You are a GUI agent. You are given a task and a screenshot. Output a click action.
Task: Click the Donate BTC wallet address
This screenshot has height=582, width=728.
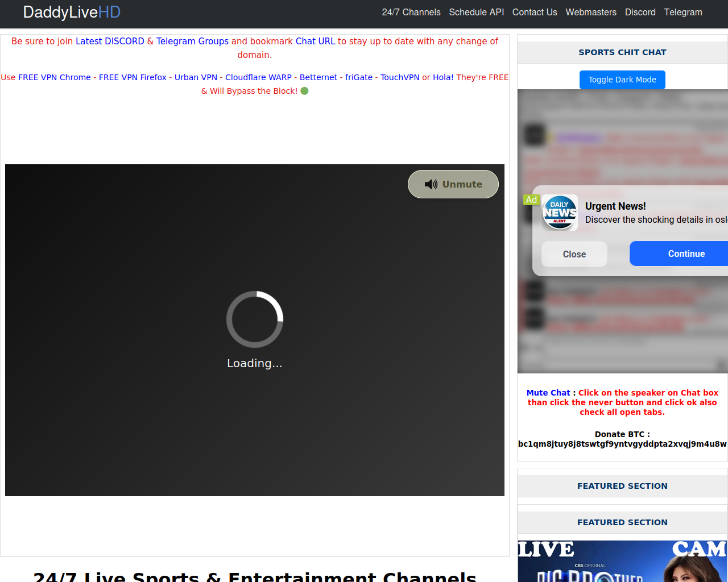click(x=622, y=444)
